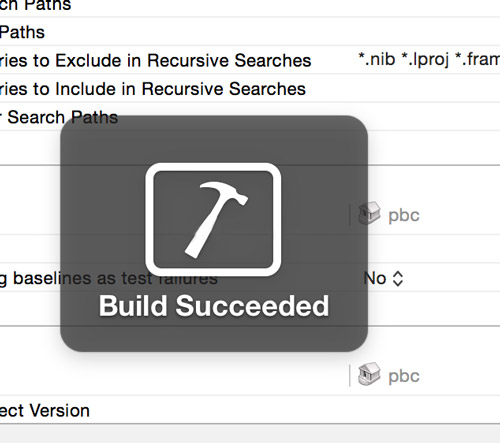Click the hammer icon in the build overlay
Viewport: 500px width, 443px height.
coord(213,219)
